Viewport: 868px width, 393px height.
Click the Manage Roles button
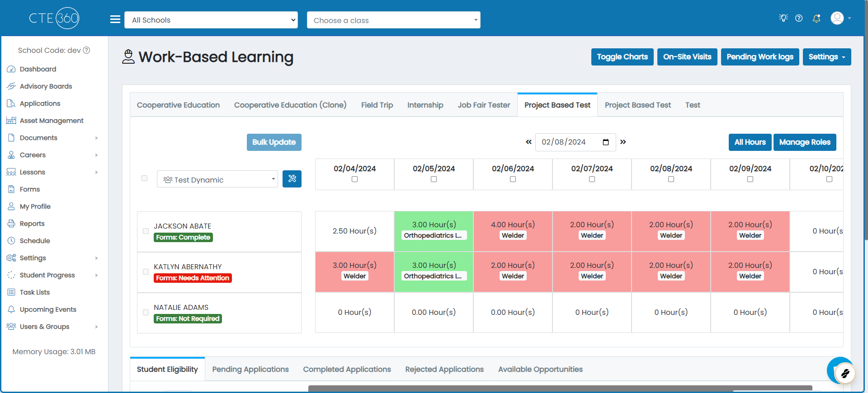pos(805,142)
